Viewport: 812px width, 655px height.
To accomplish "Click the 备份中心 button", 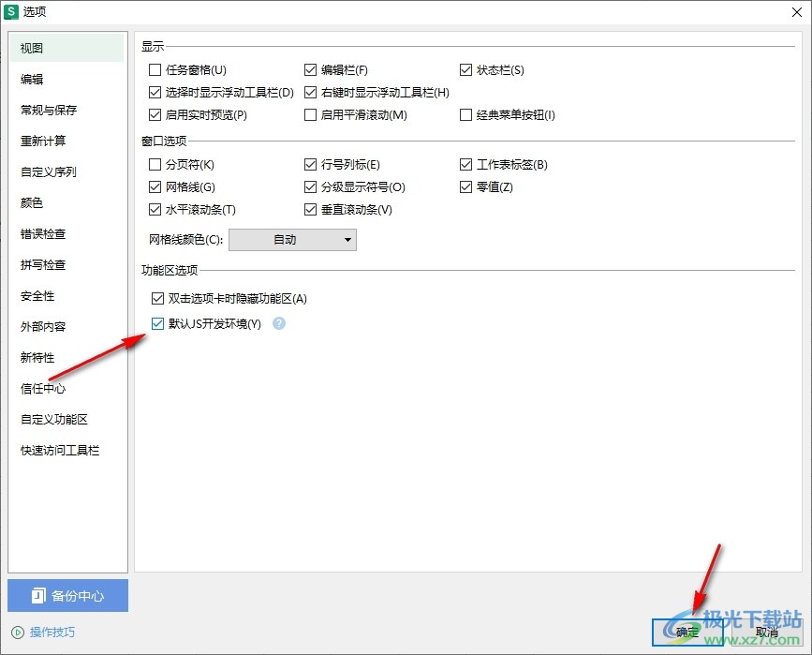I will coord(67,595).
